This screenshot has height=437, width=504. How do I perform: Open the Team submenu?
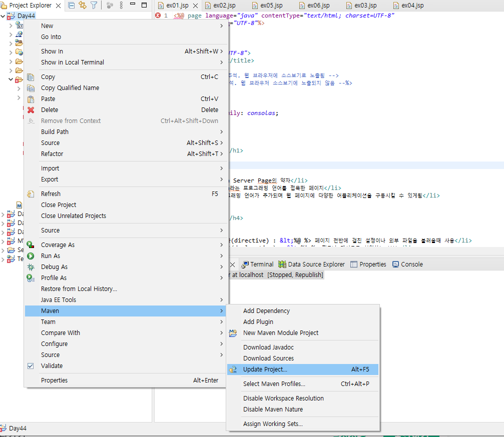(x=126, y=321)
